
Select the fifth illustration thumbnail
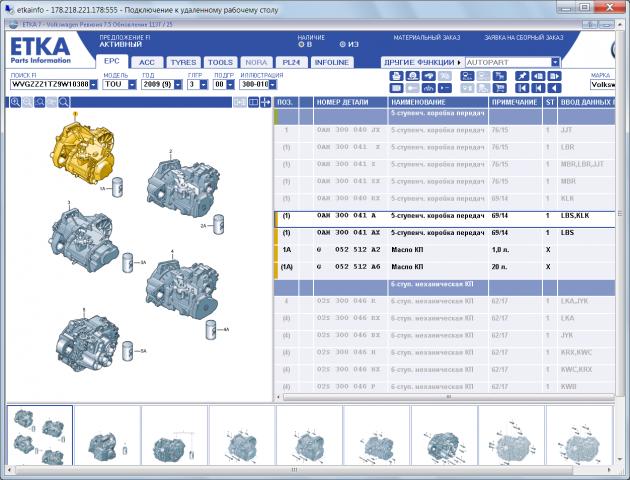click(309, 435)
